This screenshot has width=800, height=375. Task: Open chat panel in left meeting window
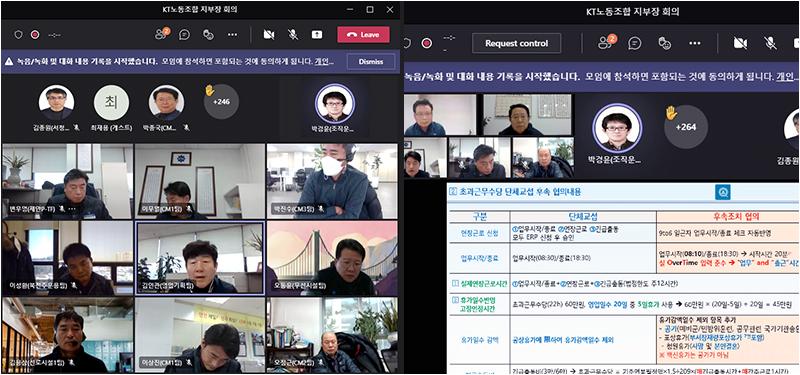(185, 35)
